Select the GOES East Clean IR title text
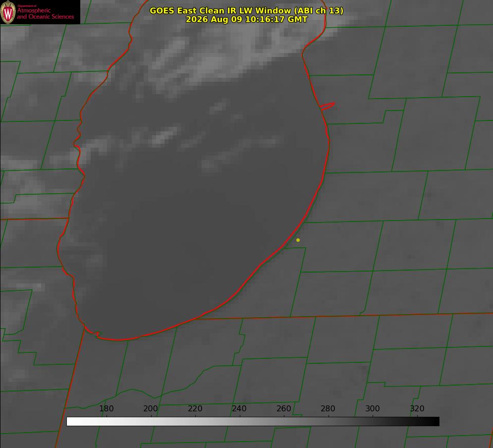This screenshot has width=493, height=448. [x=246, y=10]
